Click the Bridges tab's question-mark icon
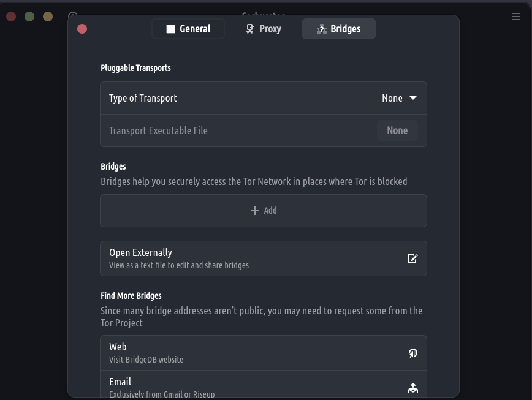Viewport: 532px width, 400px height. coord(321,29)
